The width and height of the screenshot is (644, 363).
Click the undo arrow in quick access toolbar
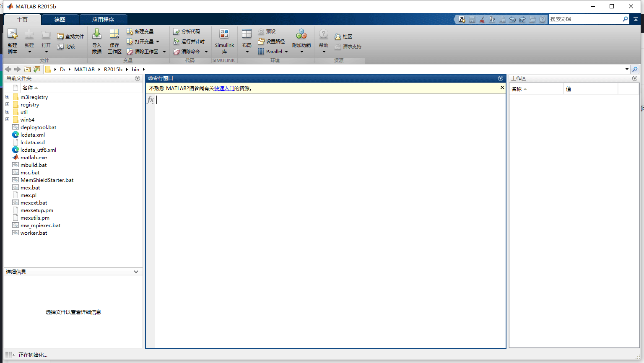(512, 19)
